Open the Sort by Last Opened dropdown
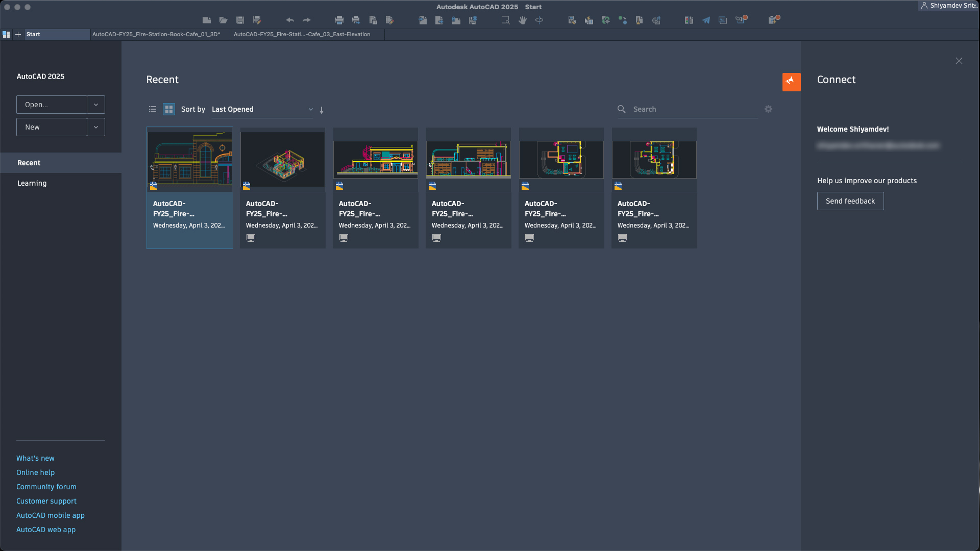980x551 pixels. pos(262,109)
